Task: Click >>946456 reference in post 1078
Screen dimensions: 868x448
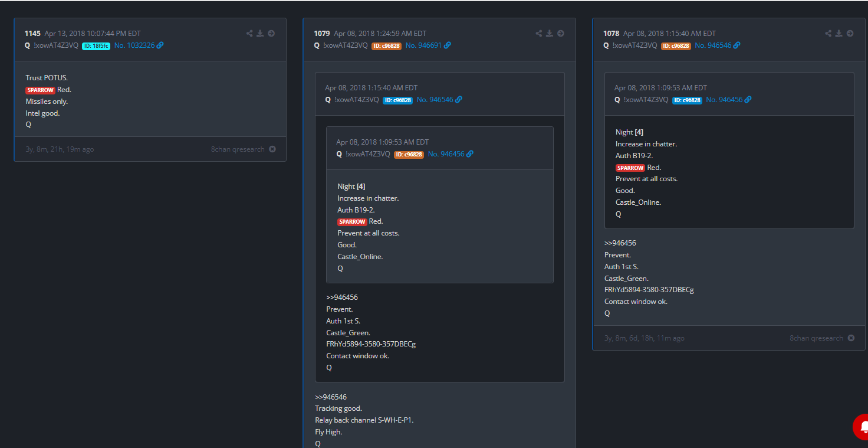Action: tap(620, 243)
